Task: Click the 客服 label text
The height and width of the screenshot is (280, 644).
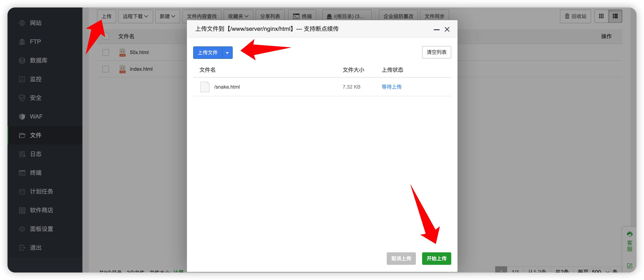Action: coord(629,246)
